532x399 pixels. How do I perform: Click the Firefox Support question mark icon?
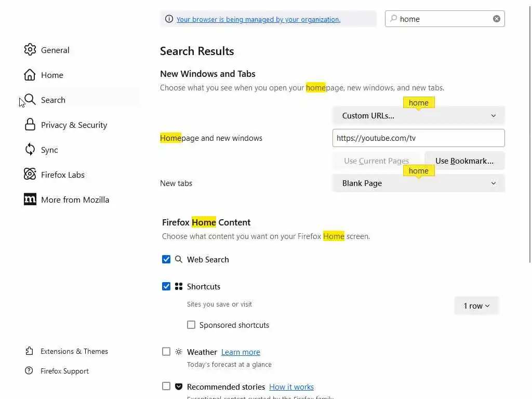coord(29,371)
